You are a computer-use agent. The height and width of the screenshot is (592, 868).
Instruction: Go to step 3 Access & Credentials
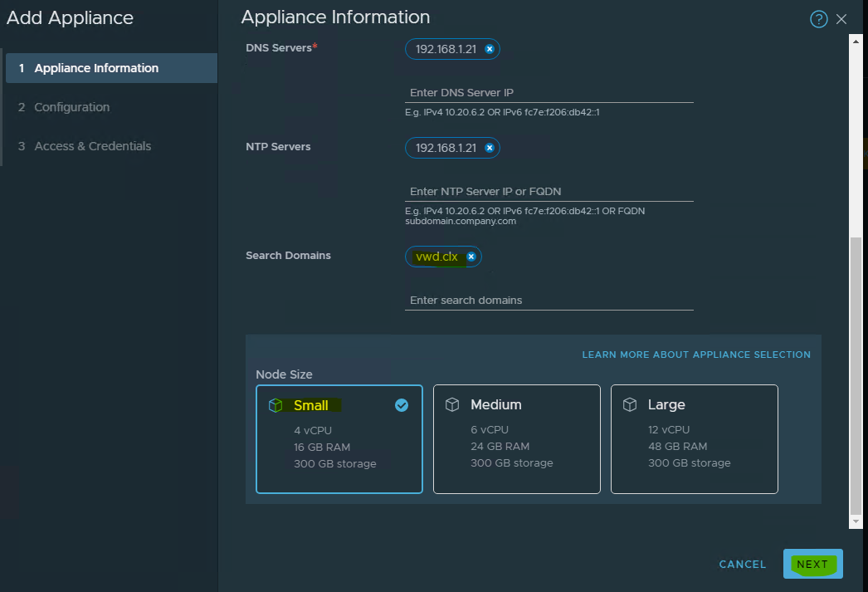pos(92,146)
